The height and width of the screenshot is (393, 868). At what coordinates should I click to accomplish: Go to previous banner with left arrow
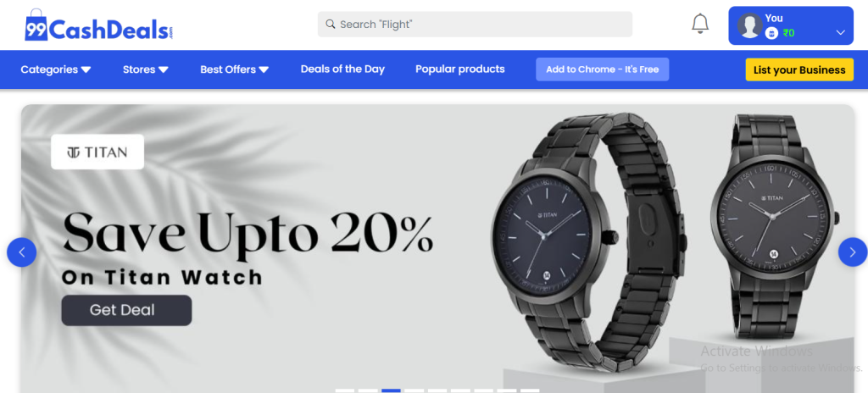21,252
